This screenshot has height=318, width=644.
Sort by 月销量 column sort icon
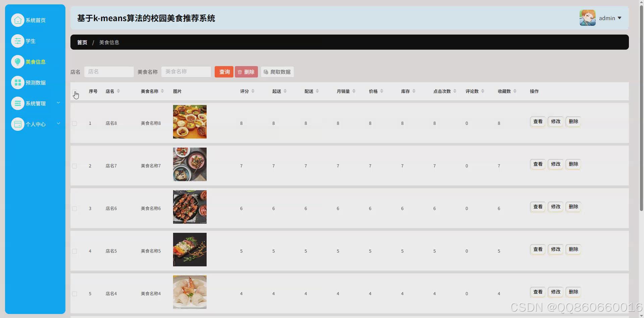pyautogui.click(x=354, y=91)
